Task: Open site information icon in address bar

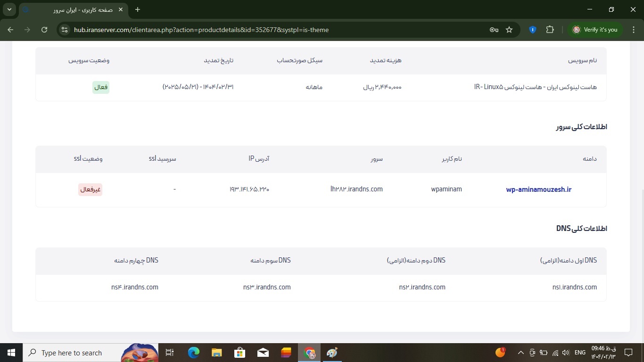Action: pos(65,30)
